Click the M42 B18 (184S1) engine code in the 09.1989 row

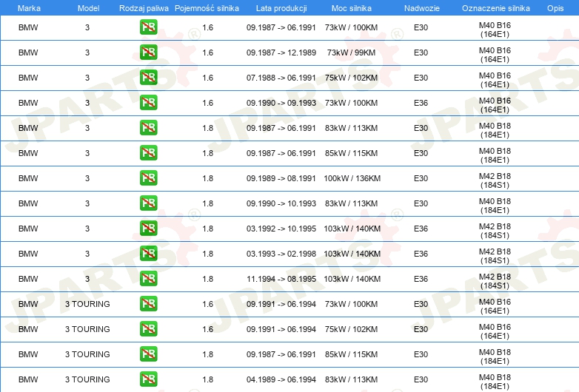pos(495,180)
